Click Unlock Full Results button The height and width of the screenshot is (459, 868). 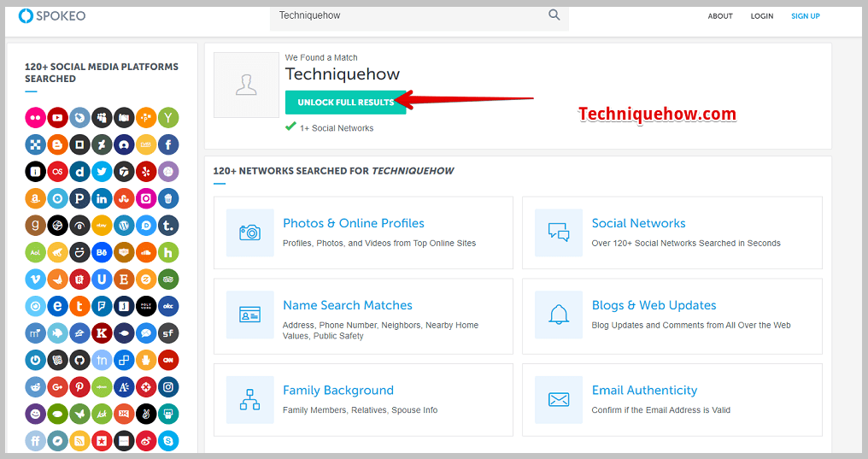pyautogui.click(x=345, y=103)
